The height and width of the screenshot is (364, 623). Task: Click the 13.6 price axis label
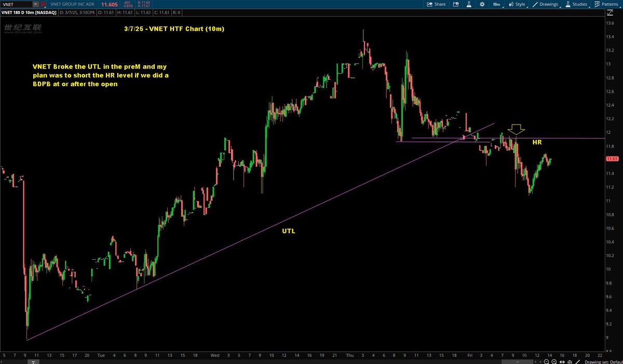(x=611, y=23)
